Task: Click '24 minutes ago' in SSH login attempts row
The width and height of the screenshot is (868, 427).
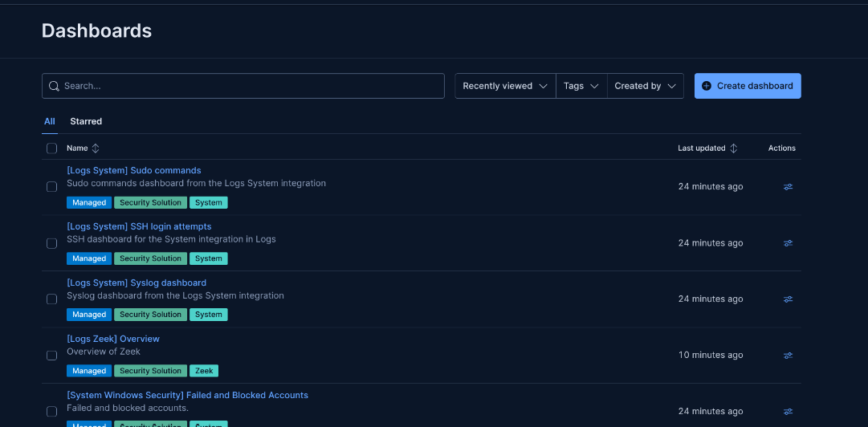Action: tap(711, 243)
